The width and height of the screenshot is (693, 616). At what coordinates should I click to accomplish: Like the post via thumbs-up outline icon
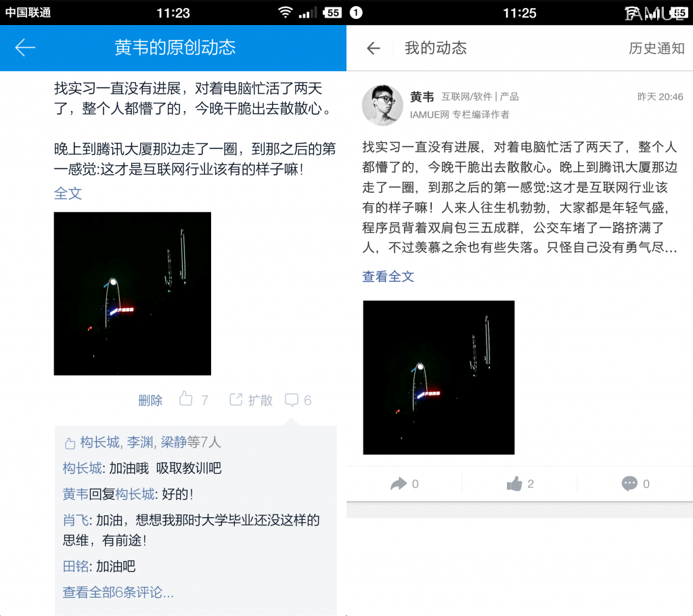click(185, 399)
